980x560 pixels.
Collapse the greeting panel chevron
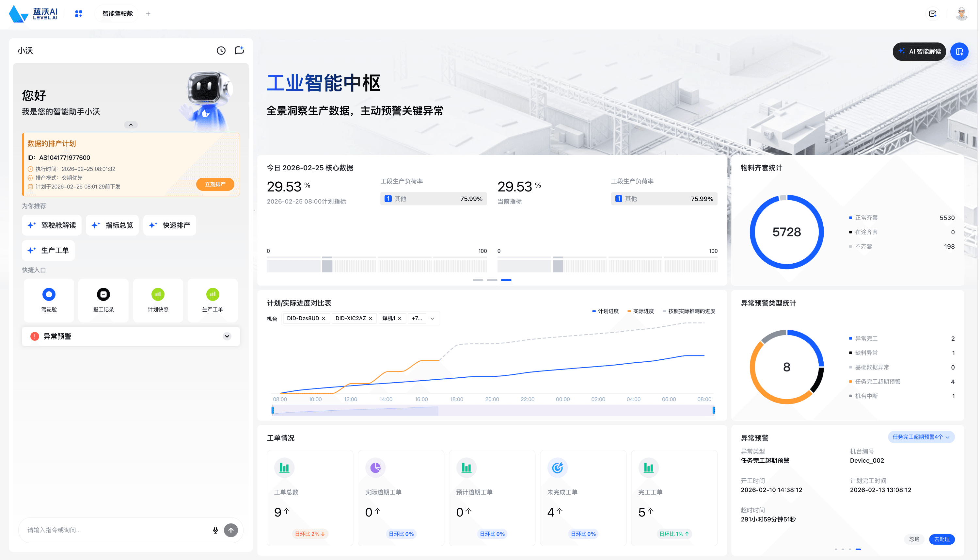(131, 124)
